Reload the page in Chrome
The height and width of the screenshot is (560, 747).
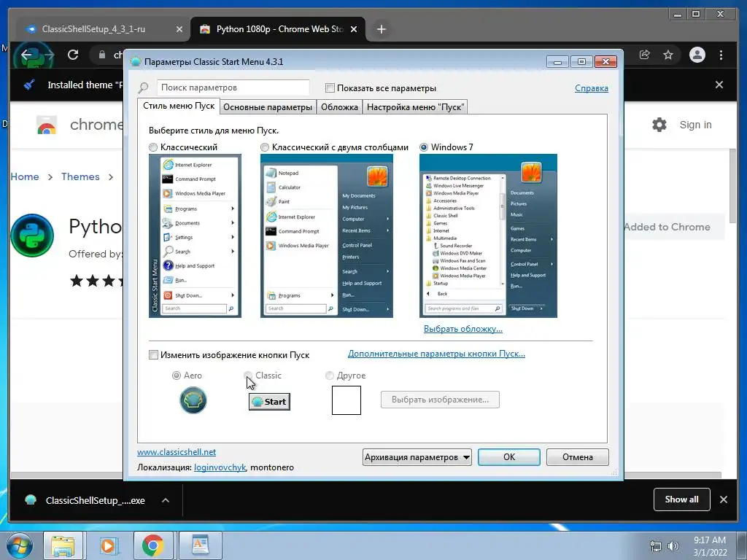73,55
